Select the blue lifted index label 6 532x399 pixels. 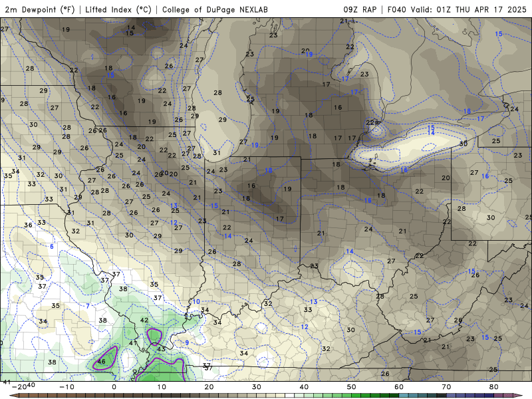click(52, 246)
